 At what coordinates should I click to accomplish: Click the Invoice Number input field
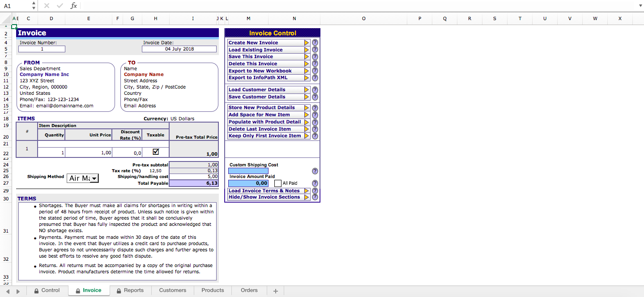(x=41, y=49)
